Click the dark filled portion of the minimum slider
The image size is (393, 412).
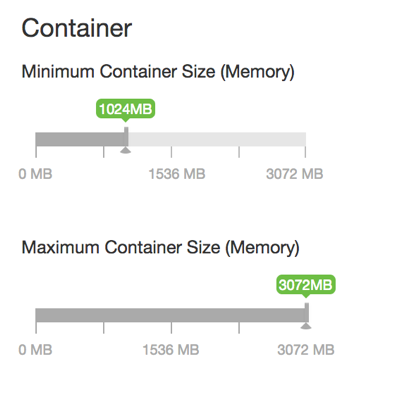tap(80, 139)
